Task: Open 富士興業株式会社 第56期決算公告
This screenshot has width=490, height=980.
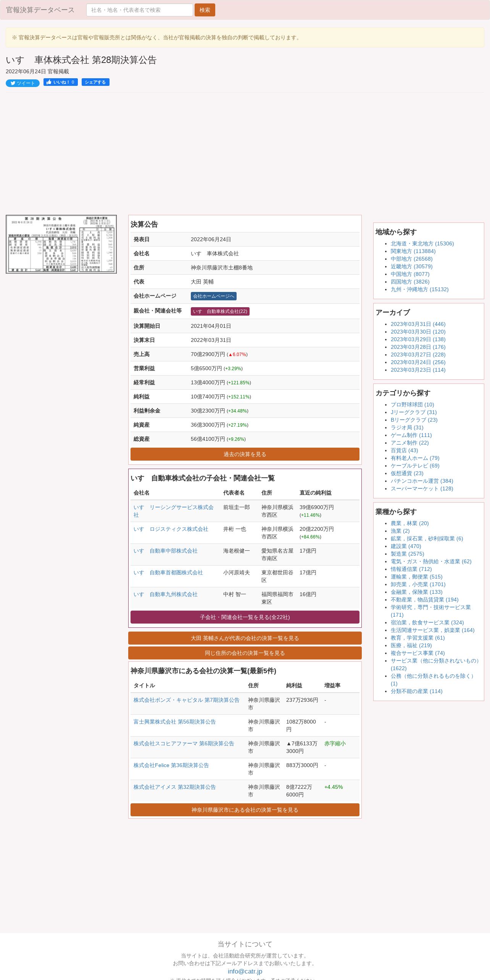Action: tap(175, 722)
